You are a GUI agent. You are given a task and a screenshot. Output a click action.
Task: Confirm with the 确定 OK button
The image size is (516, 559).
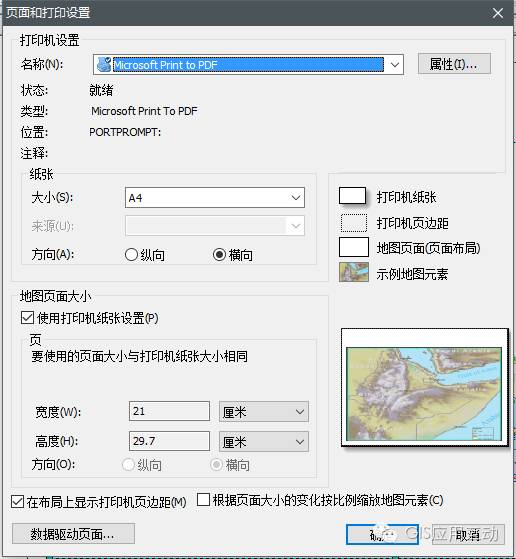382,534
